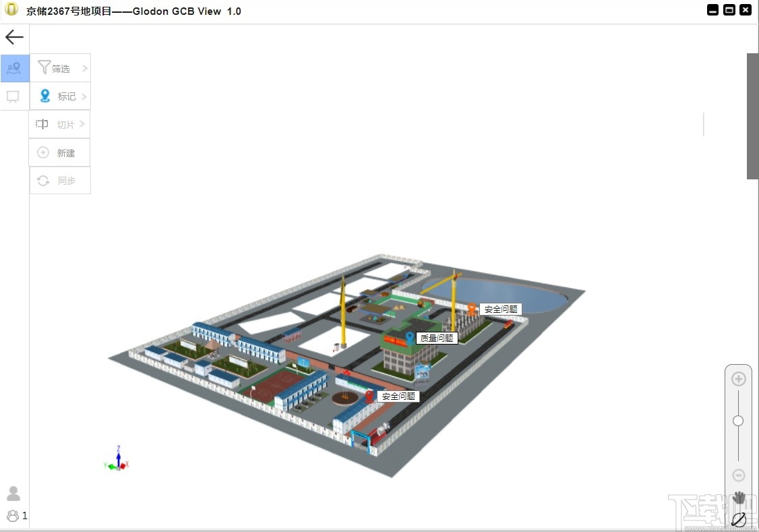The height and width of the screenshot is (532, 759).
Task: Click the orange pin on the model
Action: point(472,309)
